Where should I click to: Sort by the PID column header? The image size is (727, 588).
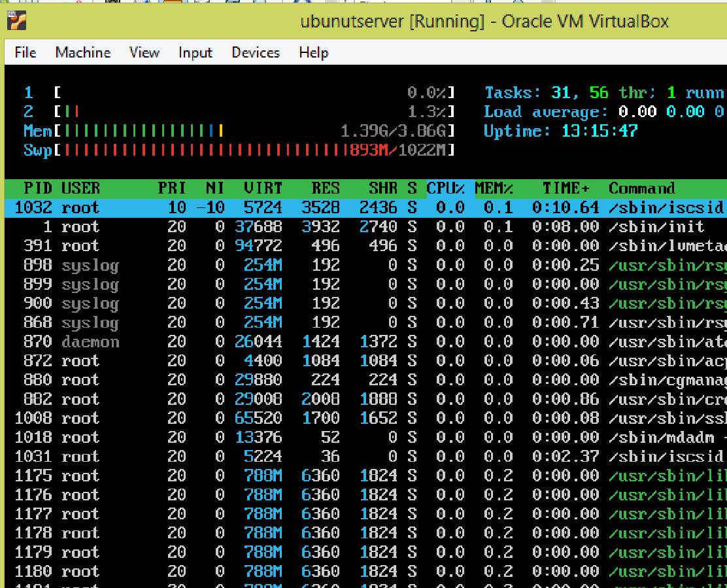38,188
